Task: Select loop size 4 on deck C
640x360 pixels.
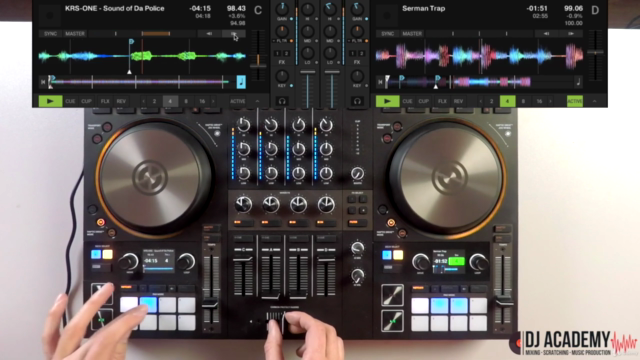Action: [170, 101]
